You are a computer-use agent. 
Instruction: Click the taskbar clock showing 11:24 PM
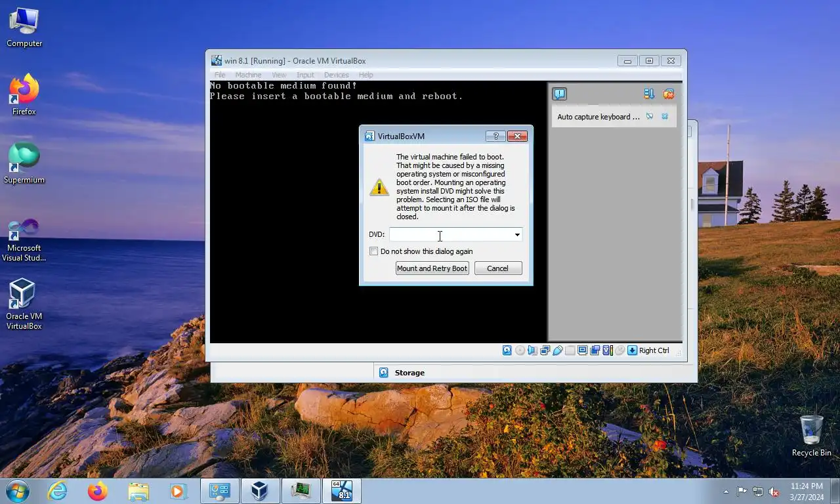[x=807, y=492]
